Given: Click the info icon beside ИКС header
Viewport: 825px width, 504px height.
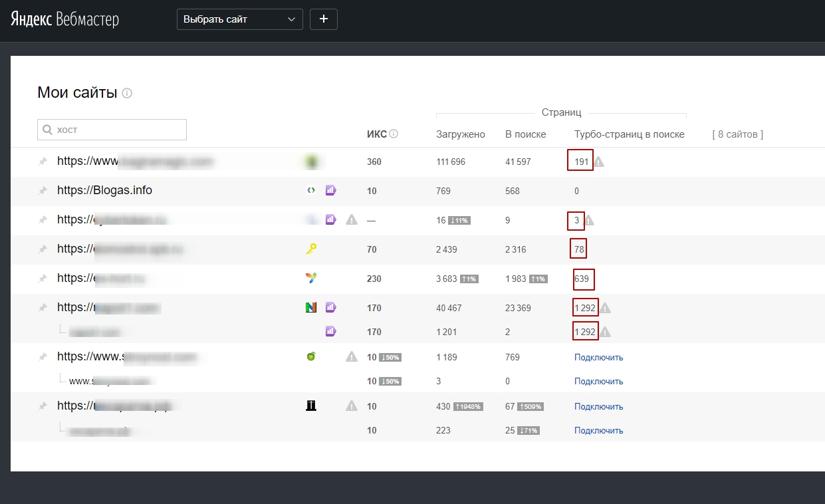Looking at the screenshot, I should [x=394, y=134].
